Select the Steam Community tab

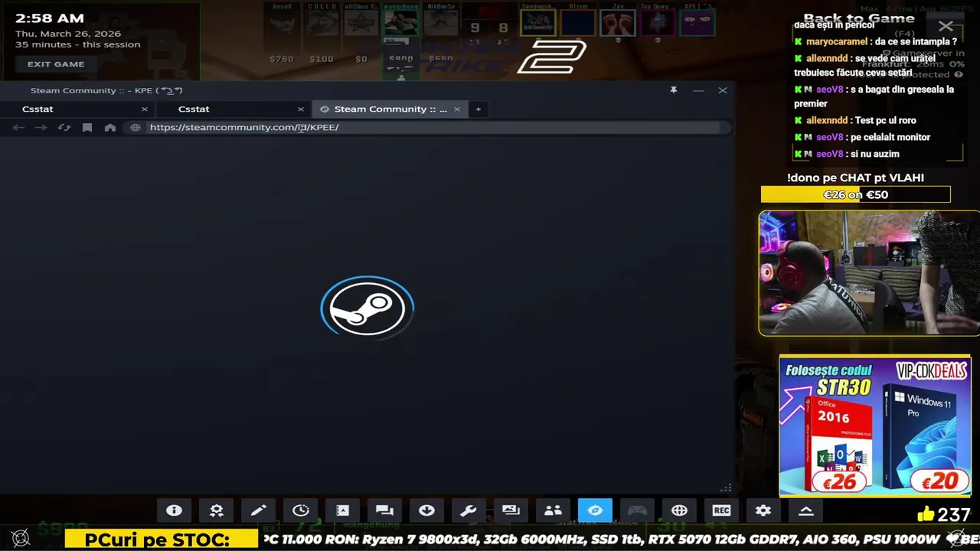(390, 109)
